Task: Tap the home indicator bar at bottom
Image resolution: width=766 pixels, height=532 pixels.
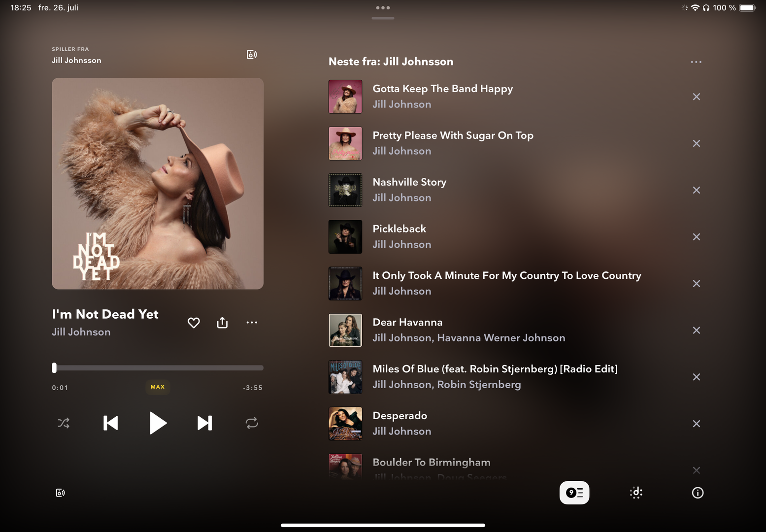Action: [x=383, y=525]
